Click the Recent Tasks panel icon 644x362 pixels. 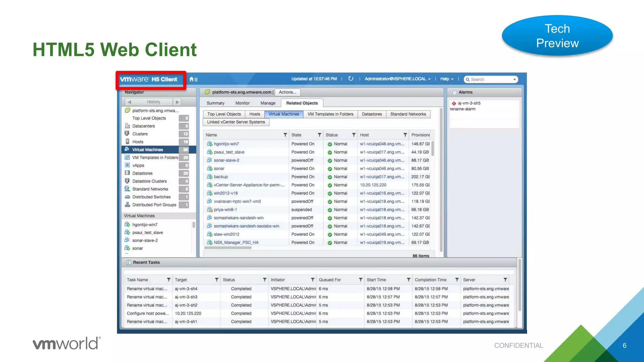coord(129,262)
